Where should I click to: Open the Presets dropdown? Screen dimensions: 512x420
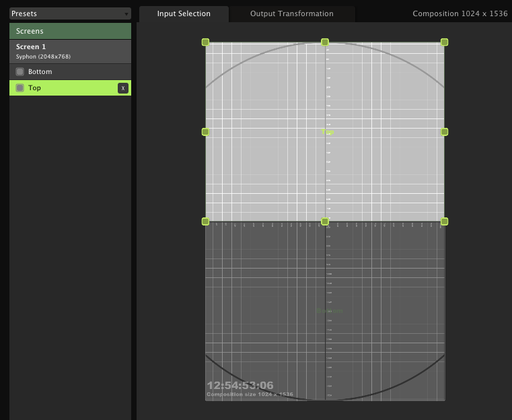(70, 13)
